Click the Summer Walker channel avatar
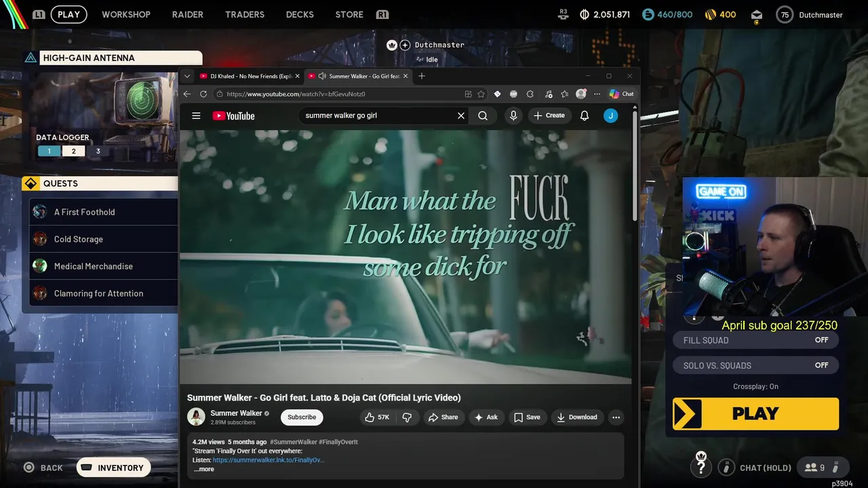This screenshot has height=488, width=868. (196, 417)
